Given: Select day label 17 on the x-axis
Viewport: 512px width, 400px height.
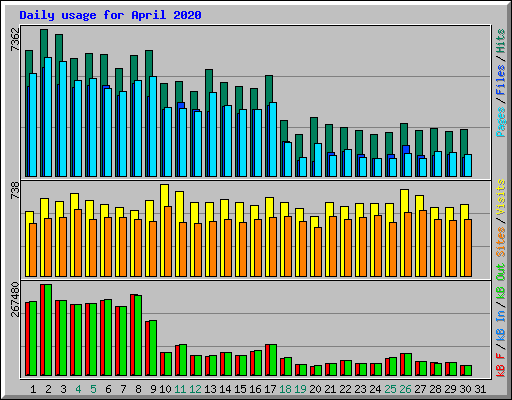Looking at the screenshot, I should click(270, 389).
